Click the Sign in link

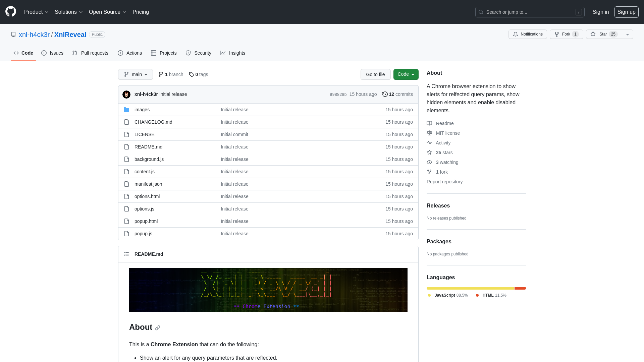coord(601,12)
